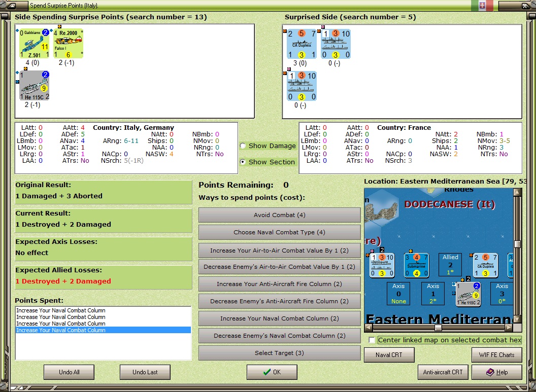Screen dimensions: 536x392
Task: Click the Undo All button
Action: coord(69,372)
